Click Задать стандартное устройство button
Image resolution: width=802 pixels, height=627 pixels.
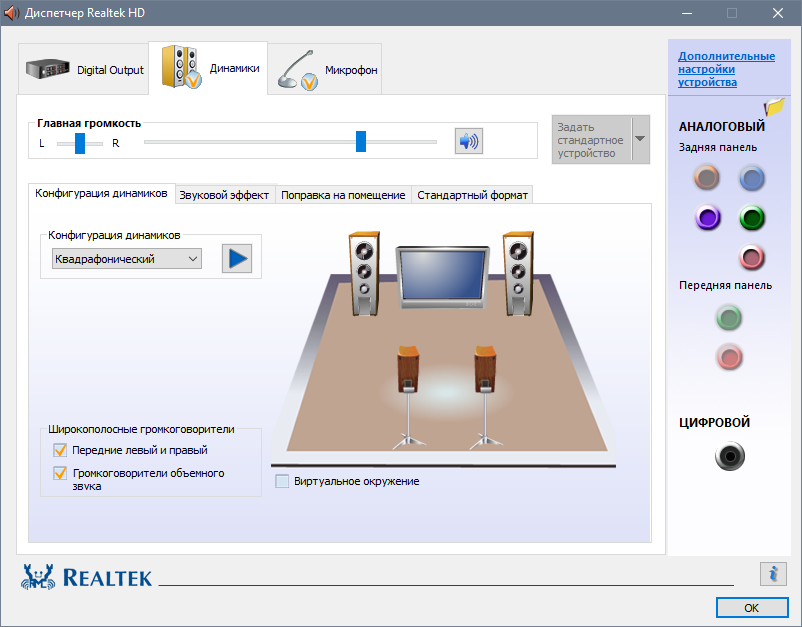[592, 140]
